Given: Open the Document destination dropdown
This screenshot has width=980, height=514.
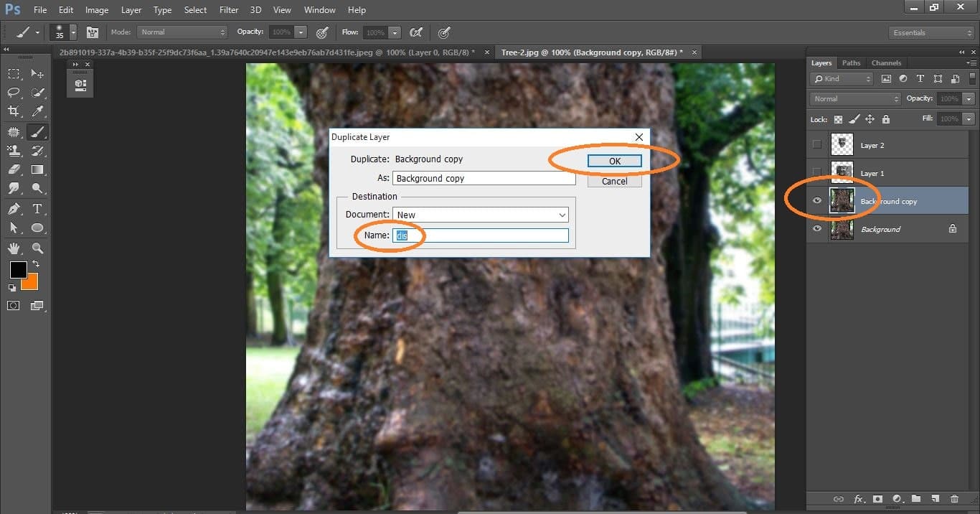Looking at the screenshot, I should (x=479, y=214).
